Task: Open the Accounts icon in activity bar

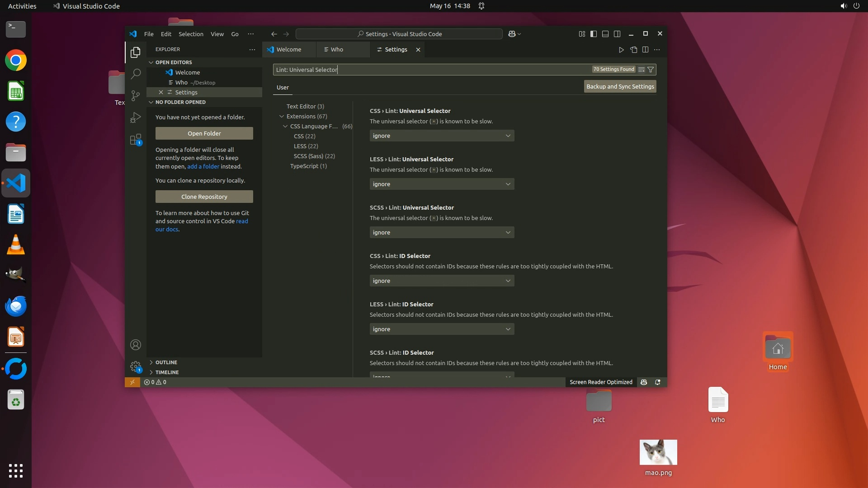Action: [x=136, y=345]
